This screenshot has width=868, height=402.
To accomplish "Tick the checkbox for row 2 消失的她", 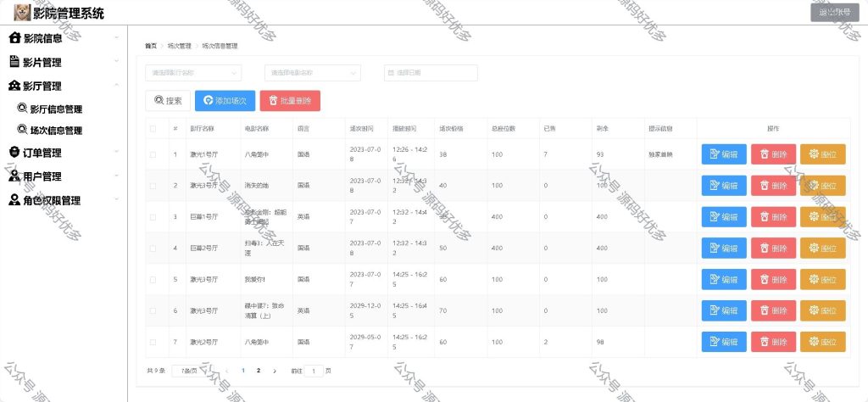I will click(153, 186).
